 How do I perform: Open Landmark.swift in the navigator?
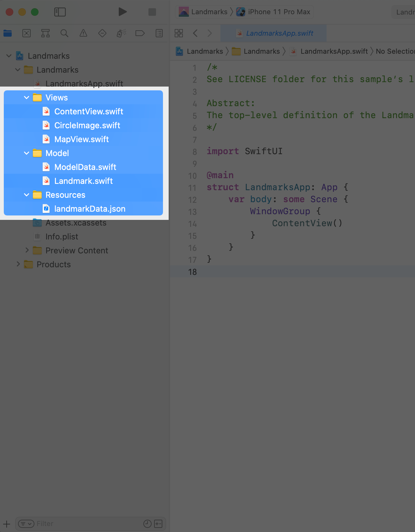click(83, 181)
